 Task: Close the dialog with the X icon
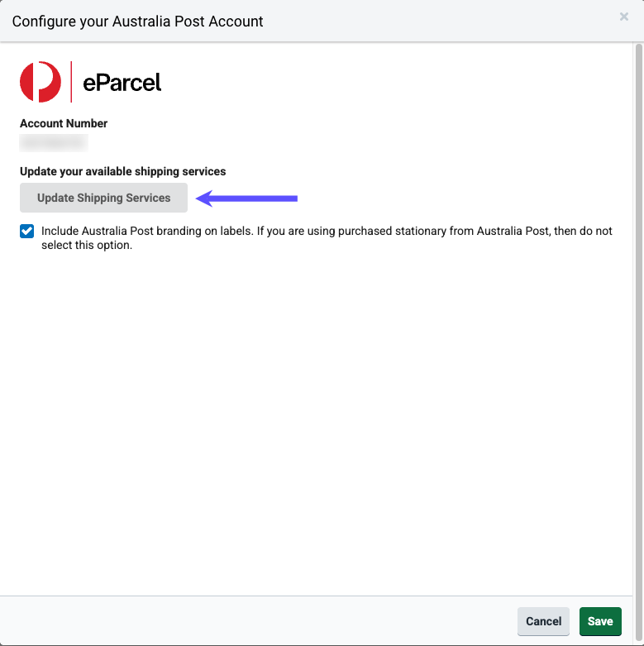(624, 17)
